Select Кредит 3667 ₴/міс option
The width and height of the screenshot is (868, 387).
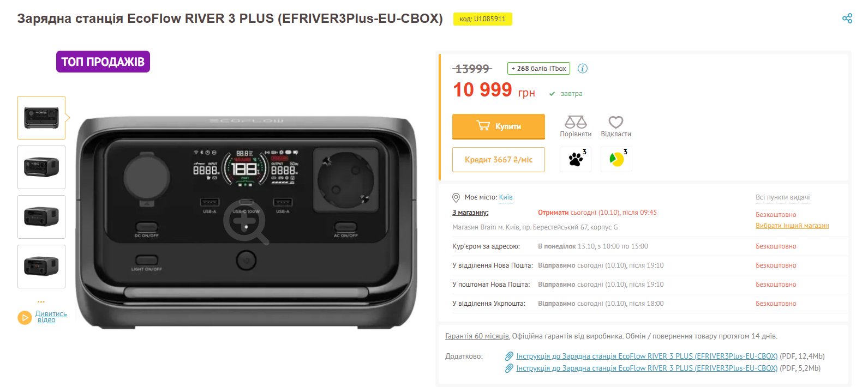(x=499, y=160)
